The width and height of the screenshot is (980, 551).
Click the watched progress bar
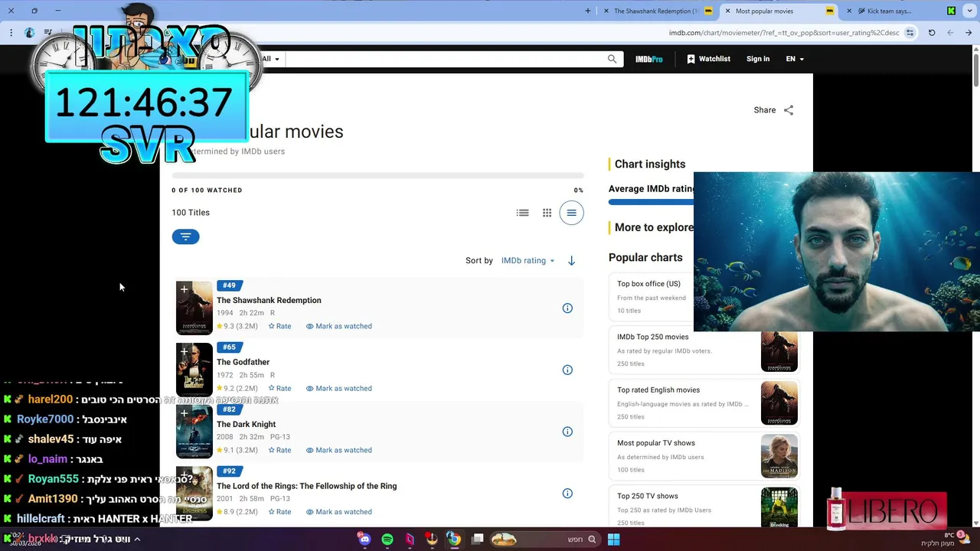377,175
